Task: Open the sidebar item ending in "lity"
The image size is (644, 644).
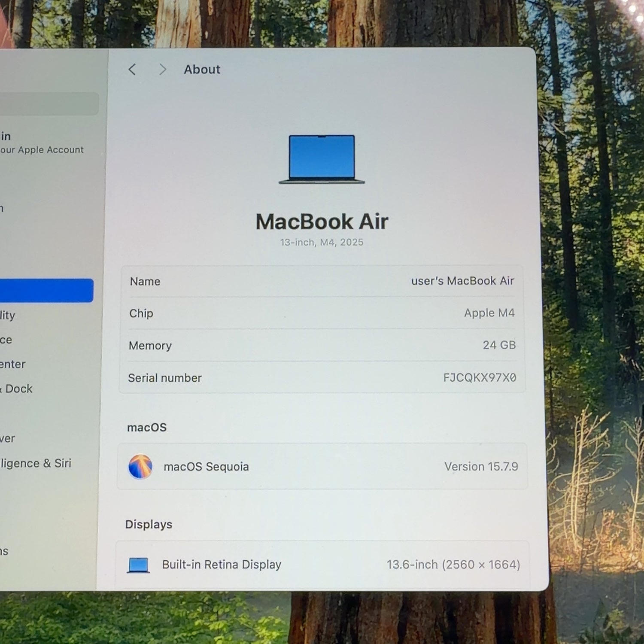Action: pyautogui.click(x=8, y=316)
